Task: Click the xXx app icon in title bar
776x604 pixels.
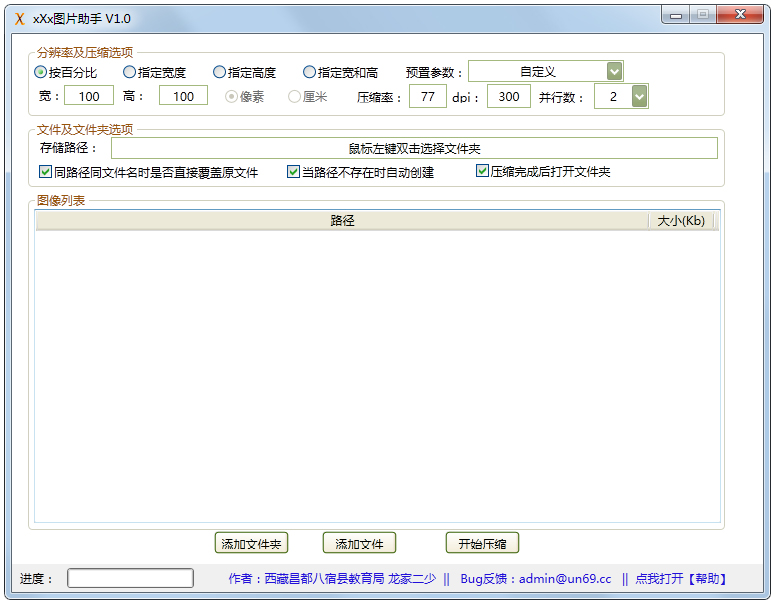Action: (x=19, y=19)
